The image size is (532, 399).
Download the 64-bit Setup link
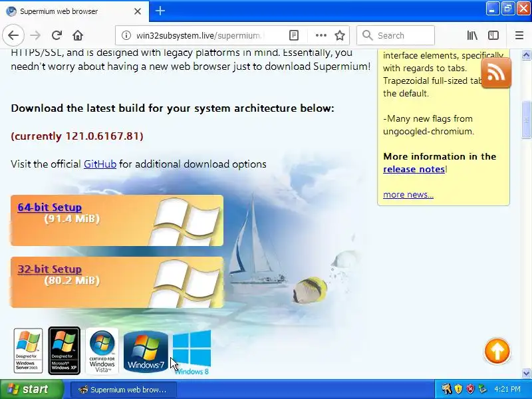click(x=49, y=207)
